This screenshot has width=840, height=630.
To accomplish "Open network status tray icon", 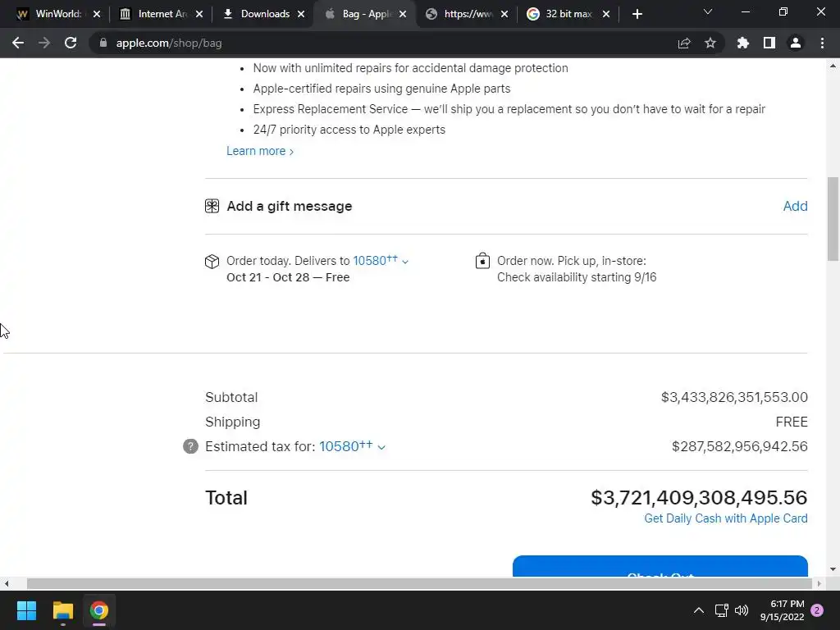I will [721, 610].
